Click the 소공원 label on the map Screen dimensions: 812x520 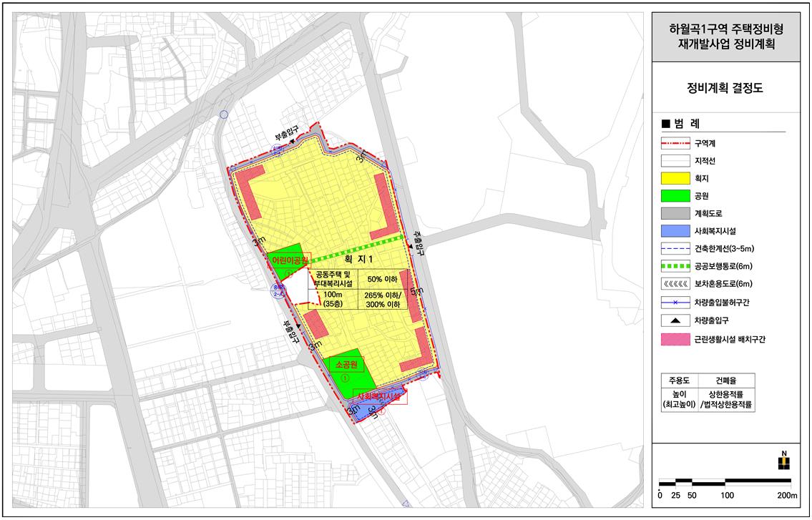[346, 364]
